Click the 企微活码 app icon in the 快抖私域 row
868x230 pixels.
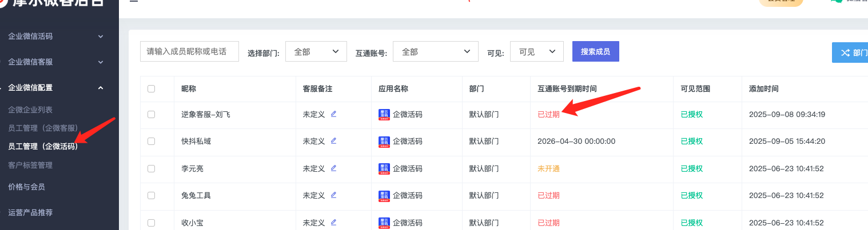coord(384,142)
